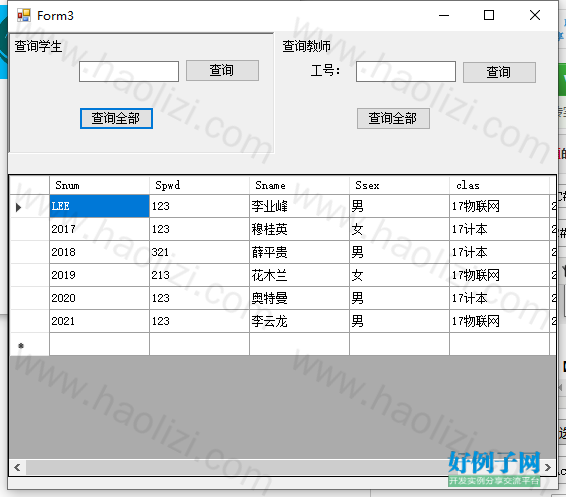The width and height of the screenshot is (566, 497).
Task: Select name cell 李业峰
Action: 299,206
